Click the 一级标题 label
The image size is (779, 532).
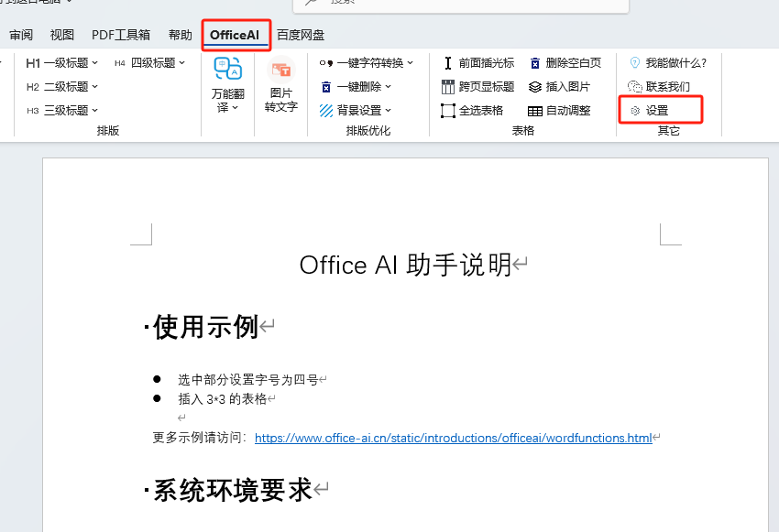click(66, 63)
